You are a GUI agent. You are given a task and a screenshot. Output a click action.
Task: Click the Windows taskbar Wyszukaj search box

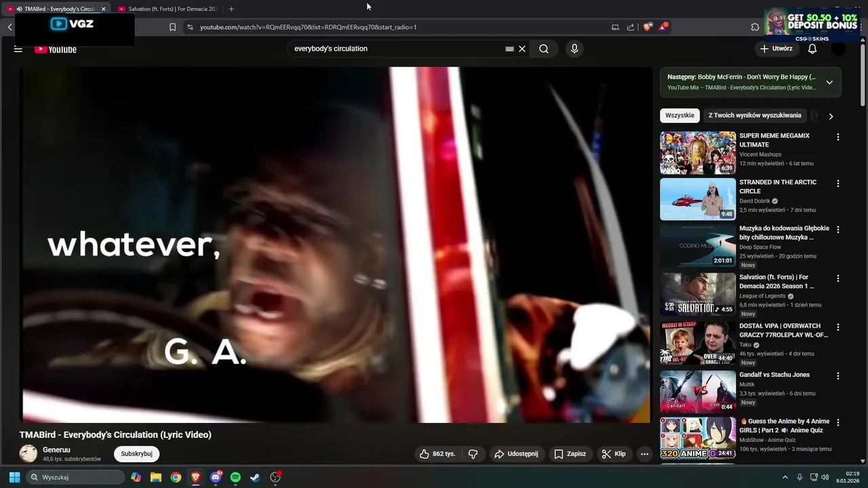[76, 477]
